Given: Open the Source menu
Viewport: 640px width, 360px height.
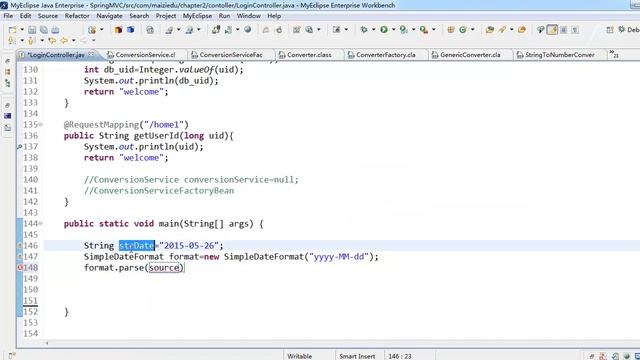Looking at the screenshot, I should coord(48,16).
